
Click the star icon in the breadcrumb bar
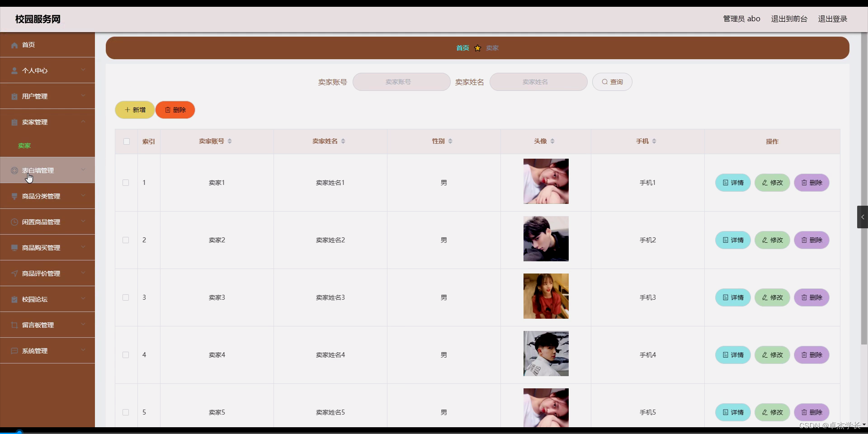(477, 48)
